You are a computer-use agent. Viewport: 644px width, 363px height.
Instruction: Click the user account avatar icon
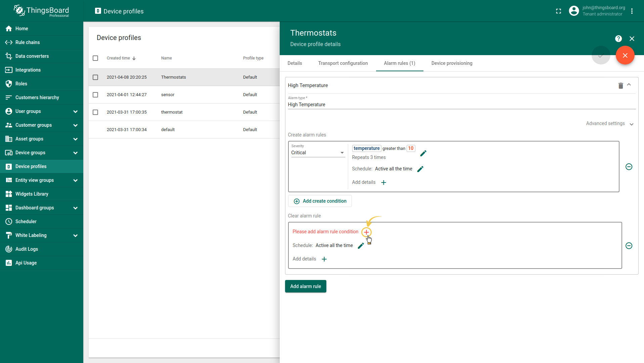(574, 11)
